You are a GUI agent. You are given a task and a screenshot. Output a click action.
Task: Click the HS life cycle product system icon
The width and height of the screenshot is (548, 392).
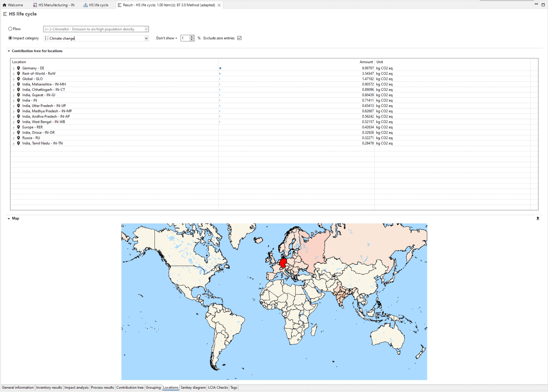pyautogui.click(x=86, y=5)
